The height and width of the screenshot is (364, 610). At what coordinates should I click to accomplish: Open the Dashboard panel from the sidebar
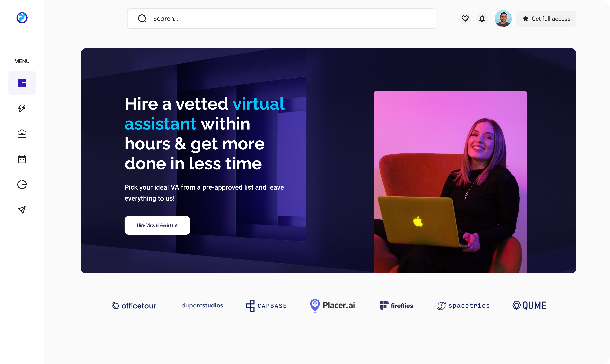tap(22, 83)
